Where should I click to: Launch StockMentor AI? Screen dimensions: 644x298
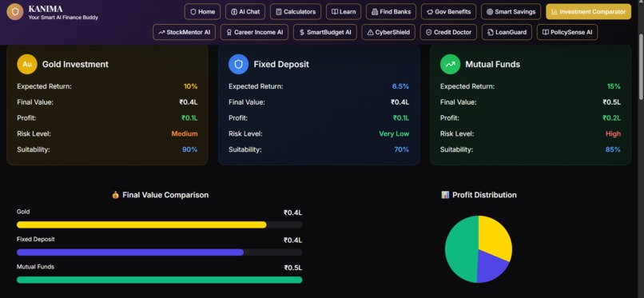pos(184,32)
